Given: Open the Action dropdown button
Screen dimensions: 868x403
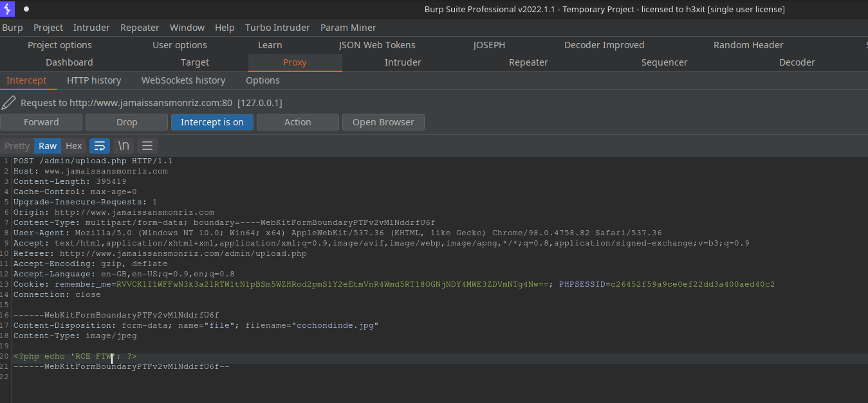Looking at the screenshot, I should coord(298,122).
